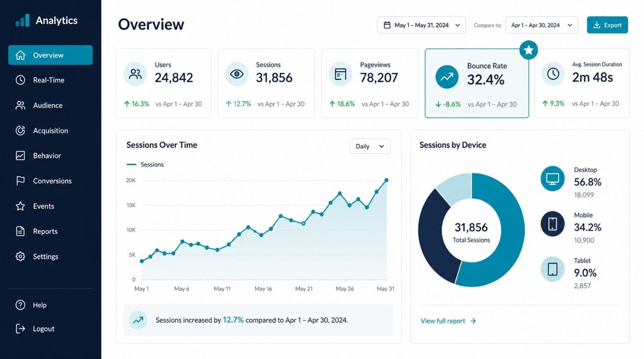Viewport: 644px width, 359px height.
Task: Click the Help question mark icon
Action: coord(20,305)
